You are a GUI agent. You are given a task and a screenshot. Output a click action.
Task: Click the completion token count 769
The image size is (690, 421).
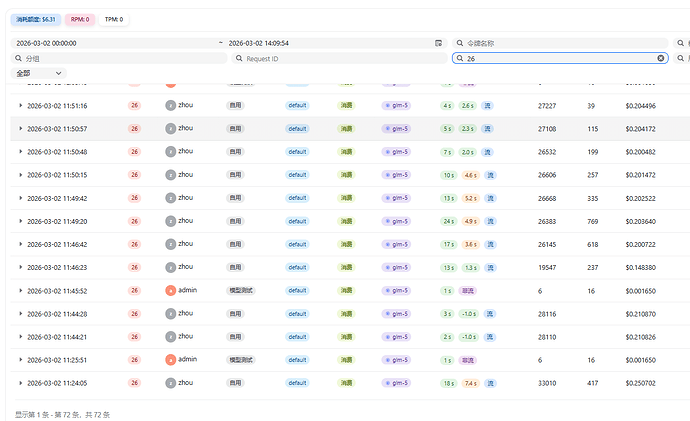[592, 221]
